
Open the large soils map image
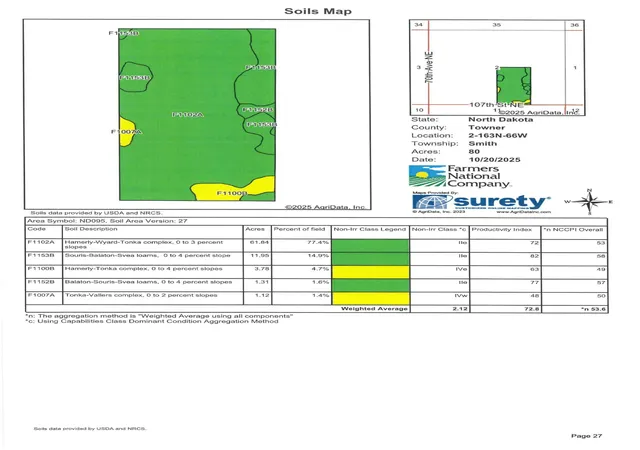coord(197,114)
